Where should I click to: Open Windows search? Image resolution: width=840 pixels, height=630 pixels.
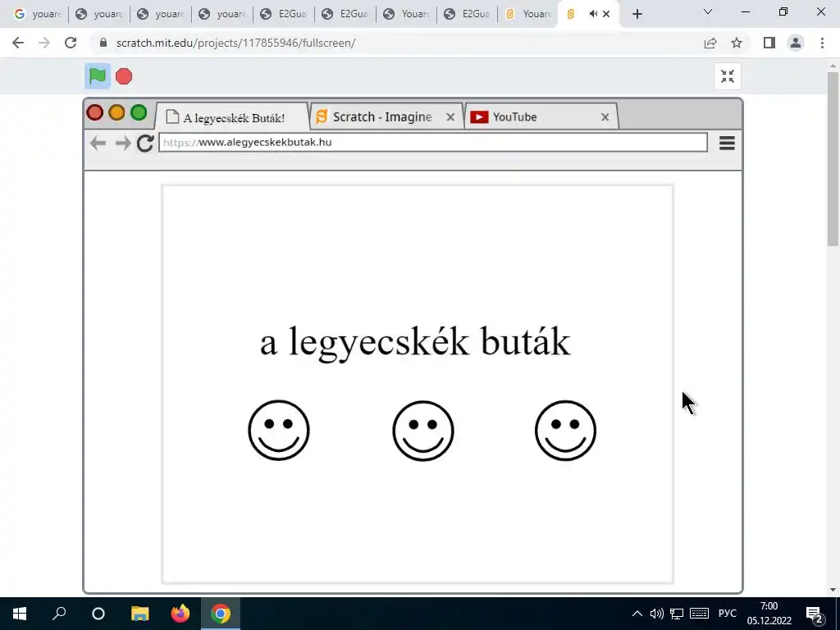click(x=59, y=614)
